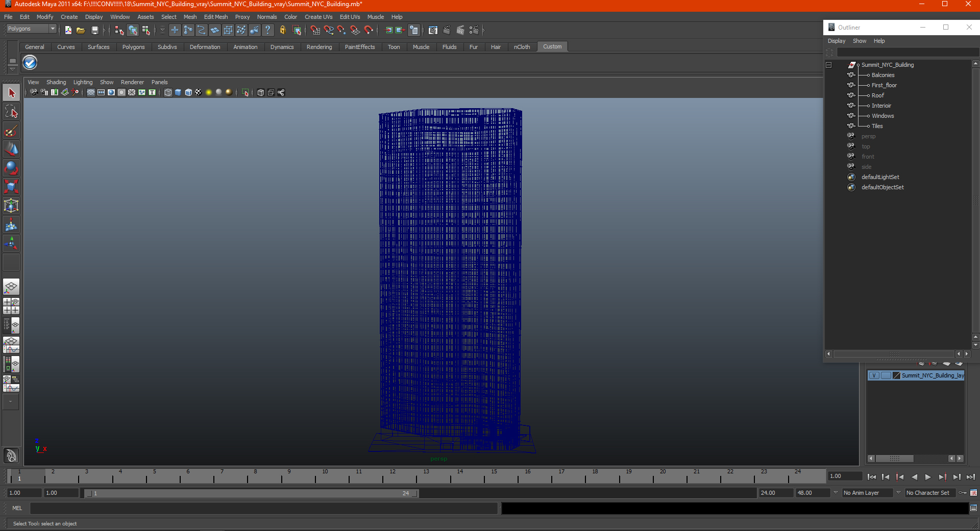Select by hierarchy mode icon
Screen dimensions: 980x531
pos(119,31)
